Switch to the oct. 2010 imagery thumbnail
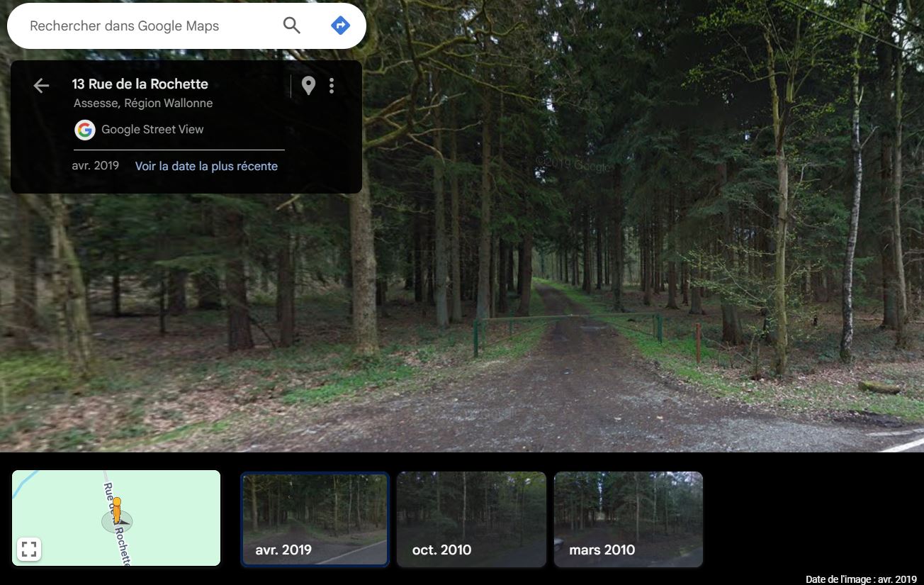This screenshot has height=585, width=924. (471, 520)
